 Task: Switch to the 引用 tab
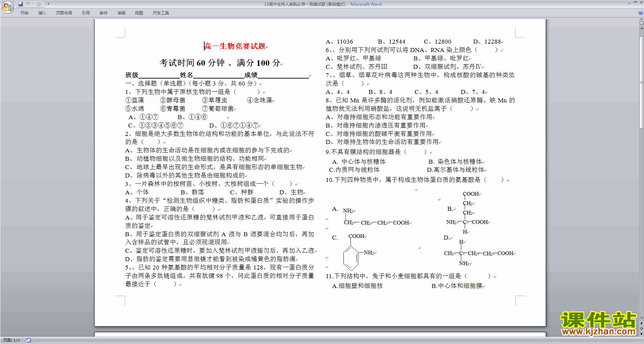86,13
